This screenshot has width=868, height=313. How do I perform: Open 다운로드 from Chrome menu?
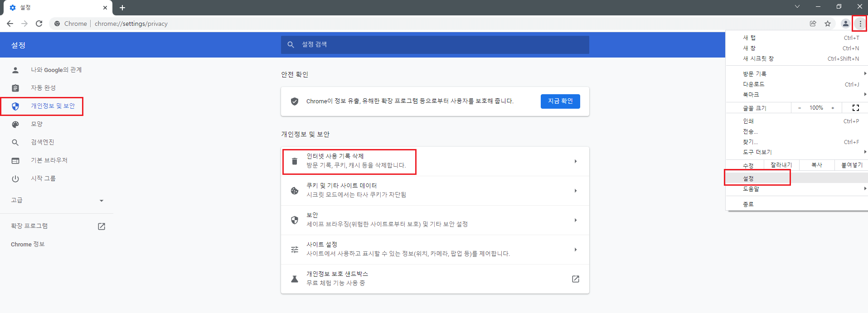[x=797, y=84]
